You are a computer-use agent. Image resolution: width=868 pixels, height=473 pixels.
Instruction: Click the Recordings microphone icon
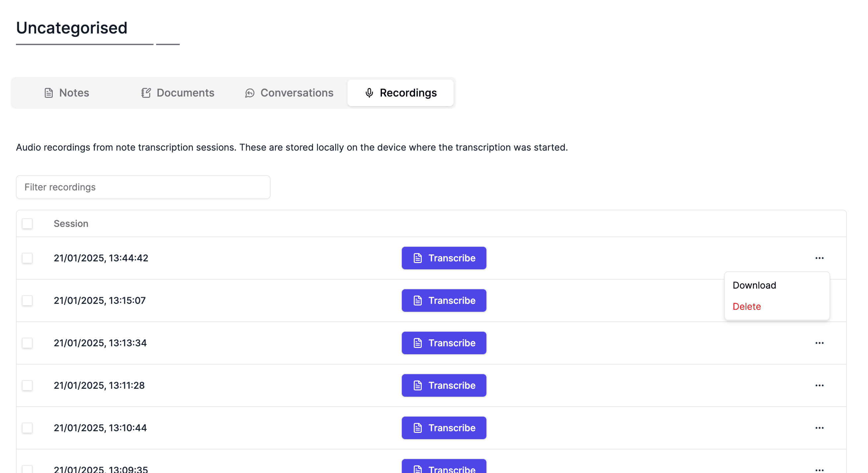(369, 93)
